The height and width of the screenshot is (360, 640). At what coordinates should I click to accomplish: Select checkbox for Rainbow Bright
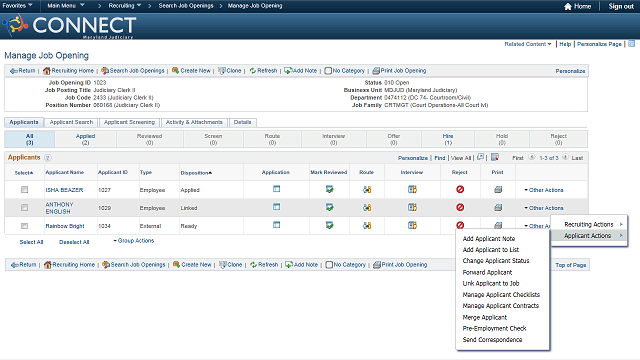[24, 226]
